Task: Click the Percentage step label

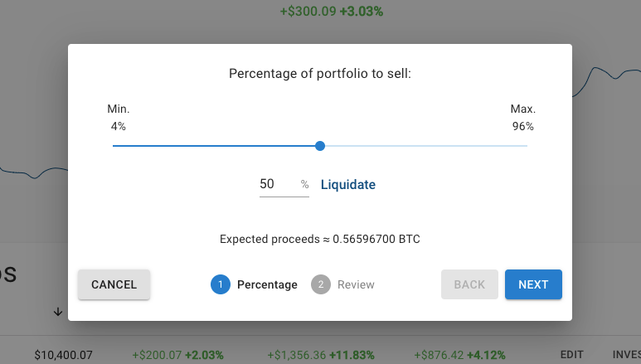Action: coord(267,284)
